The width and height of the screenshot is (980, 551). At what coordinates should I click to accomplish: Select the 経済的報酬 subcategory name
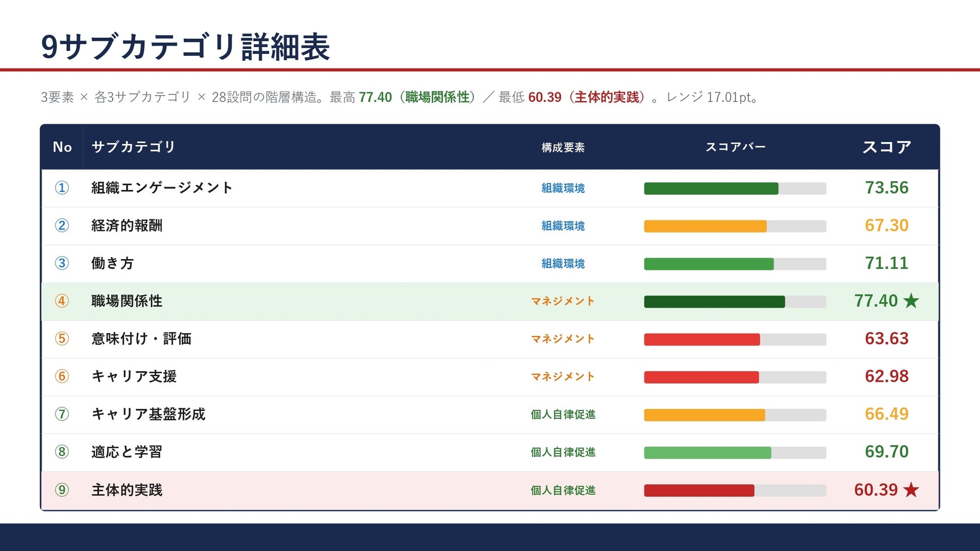coord(127,226)
